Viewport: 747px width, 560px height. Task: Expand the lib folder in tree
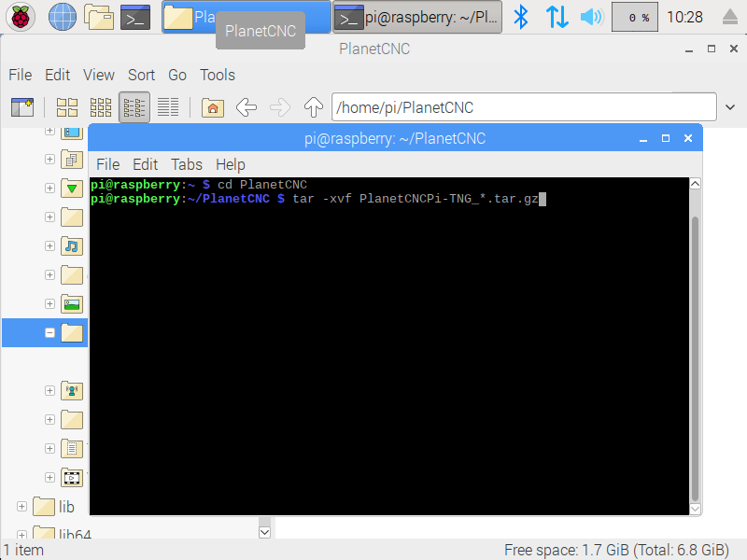[x=21, y=506]
